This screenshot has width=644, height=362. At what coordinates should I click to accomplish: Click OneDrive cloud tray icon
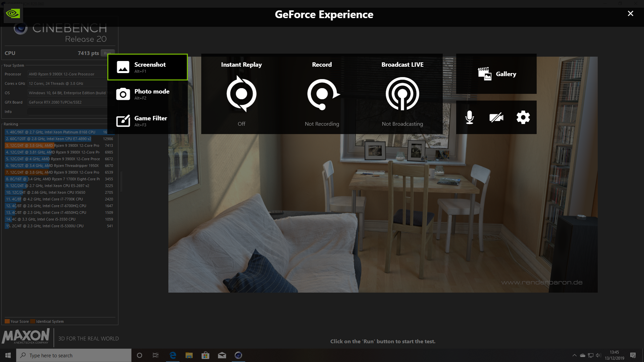coord(583,355)
